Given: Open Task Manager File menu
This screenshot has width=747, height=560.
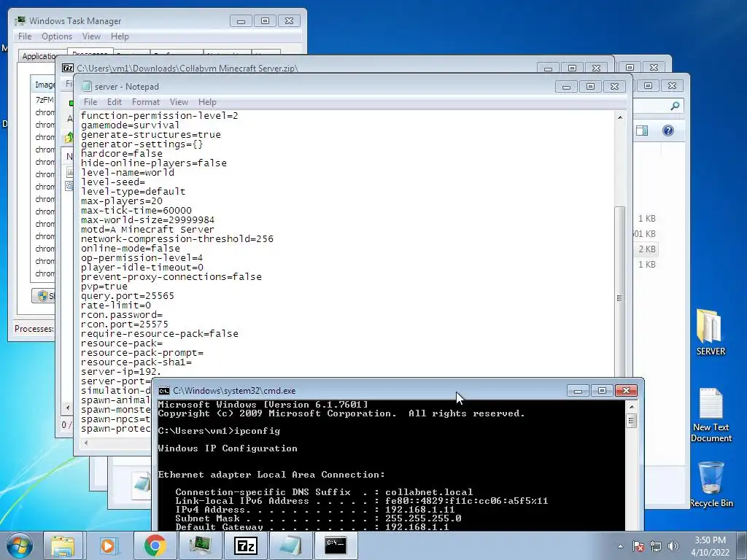Looking at the screenshot, I should tap(25, 36).
